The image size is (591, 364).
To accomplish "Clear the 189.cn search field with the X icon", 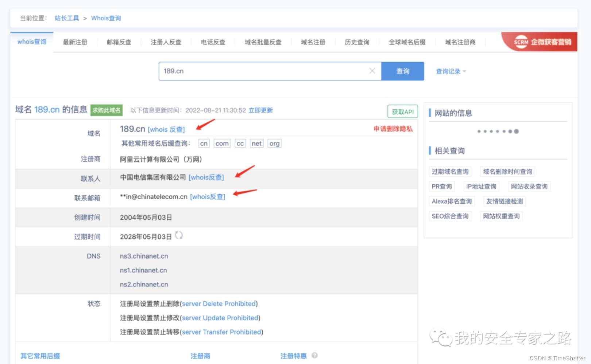I will 372,71.
